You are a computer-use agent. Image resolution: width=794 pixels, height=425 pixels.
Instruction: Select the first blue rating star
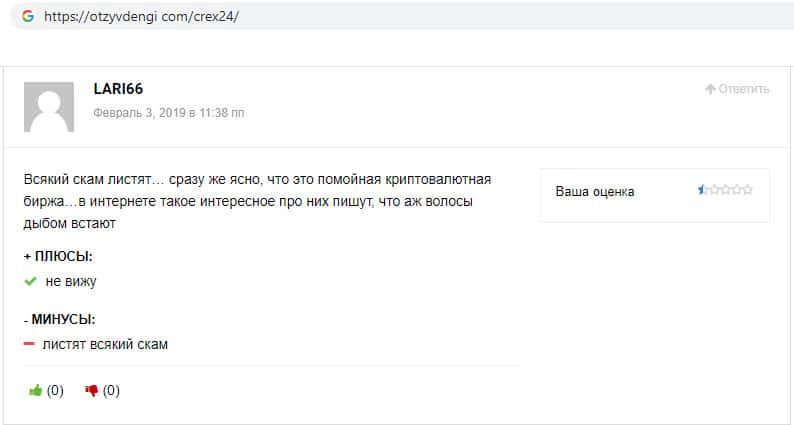(702, 189)
